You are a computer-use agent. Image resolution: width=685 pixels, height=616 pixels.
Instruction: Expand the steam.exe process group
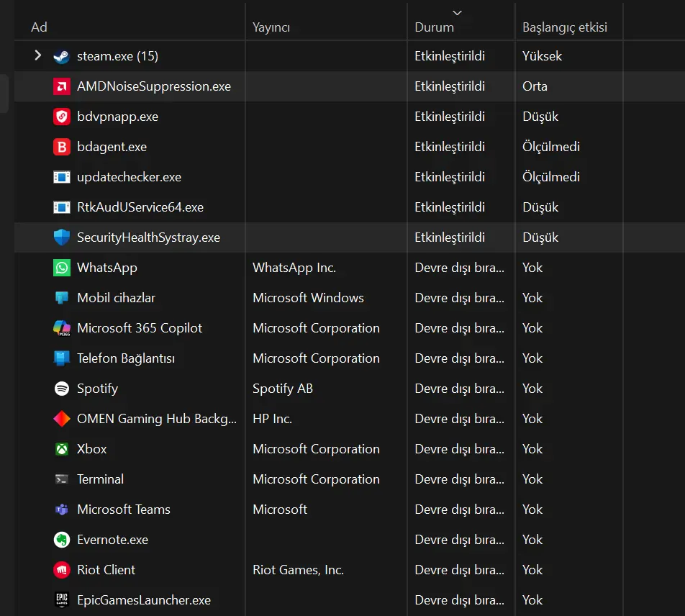coord(38,55)
